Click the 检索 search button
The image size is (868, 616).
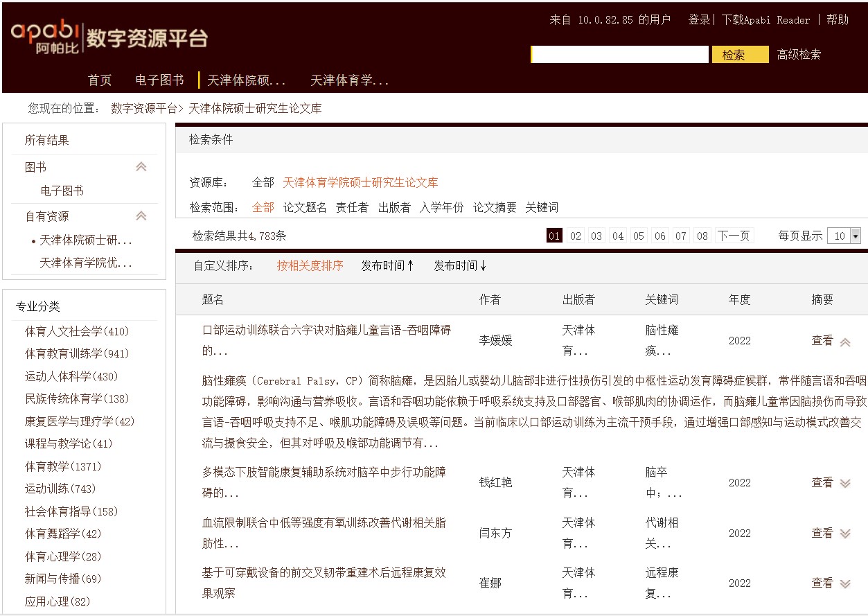coord(740,55)
